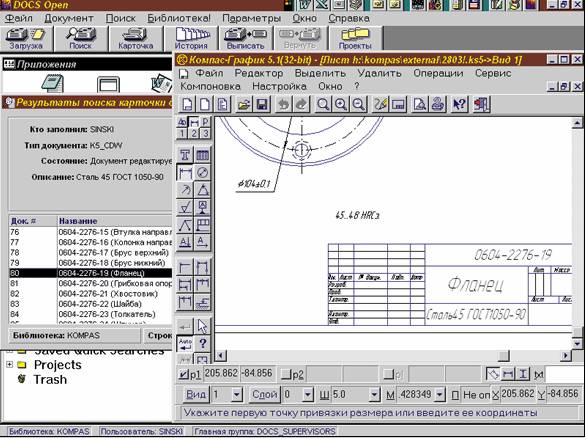
Task: Select row 0604-2276-21 (Хвостовик)
Action: pyautogui.click(x=91, y=294)
